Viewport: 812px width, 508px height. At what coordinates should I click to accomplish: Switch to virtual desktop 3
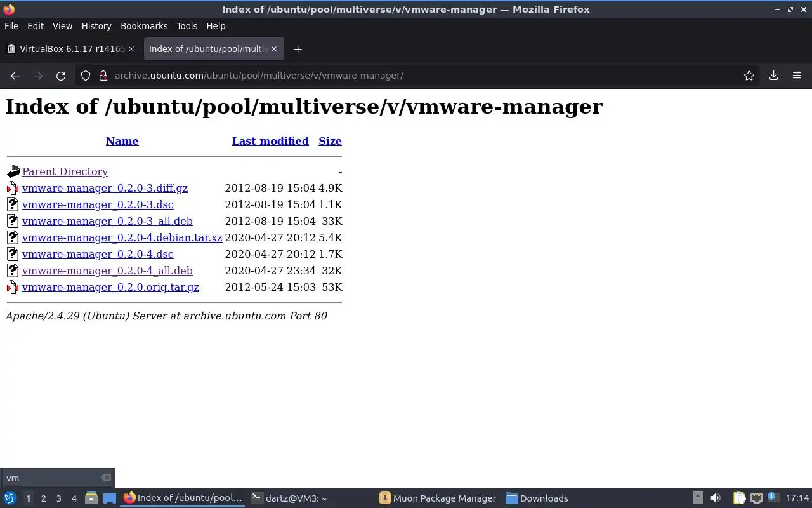pyautogui.click(x=58, y=498)
